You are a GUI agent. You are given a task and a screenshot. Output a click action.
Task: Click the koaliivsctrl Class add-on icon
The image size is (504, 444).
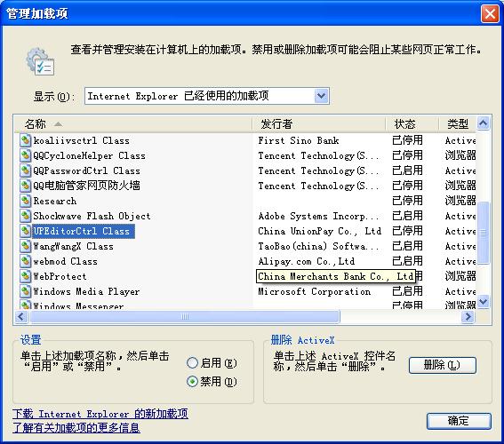(x=25, y=140)
